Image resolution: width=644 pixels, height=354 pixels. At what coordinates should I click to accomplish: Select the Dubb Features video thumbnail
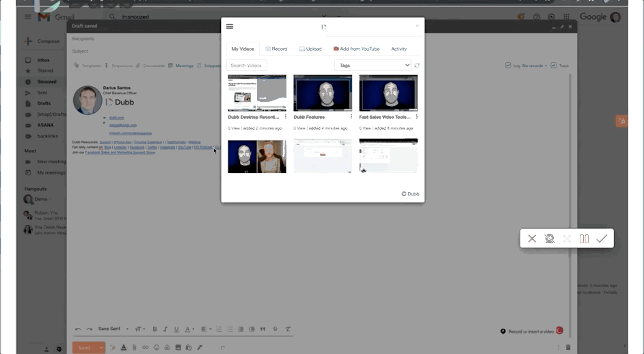[323, 93]
